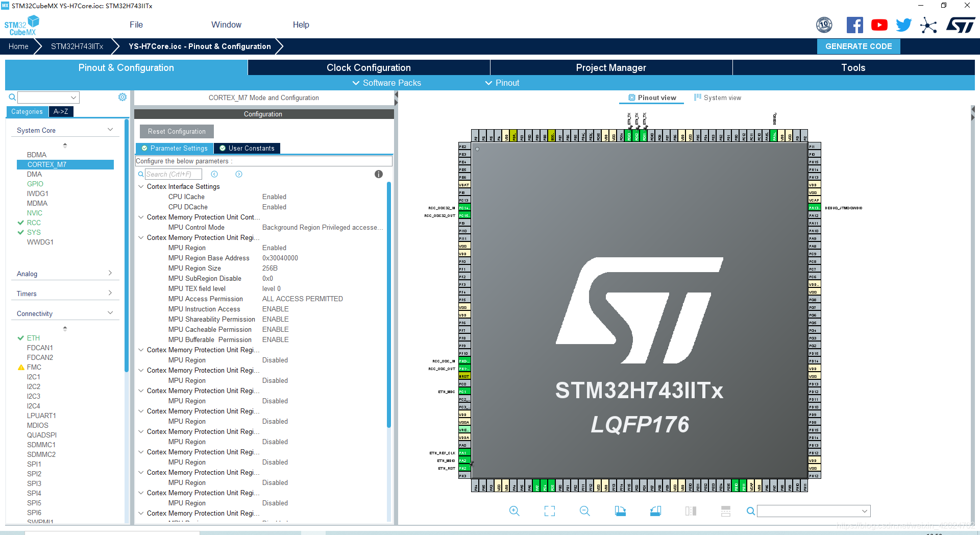Go to the STM32H743IITx breadcrumb
Viewport: 980px width, 535px height.
pyautogui.click(x=77, y=46)
